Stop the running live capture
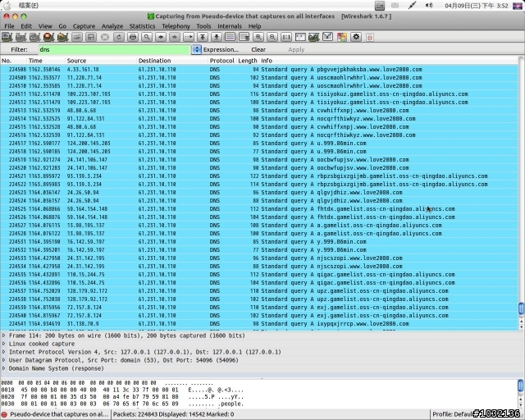The width and height of the screenshot is (525, 420). [48, 37]
